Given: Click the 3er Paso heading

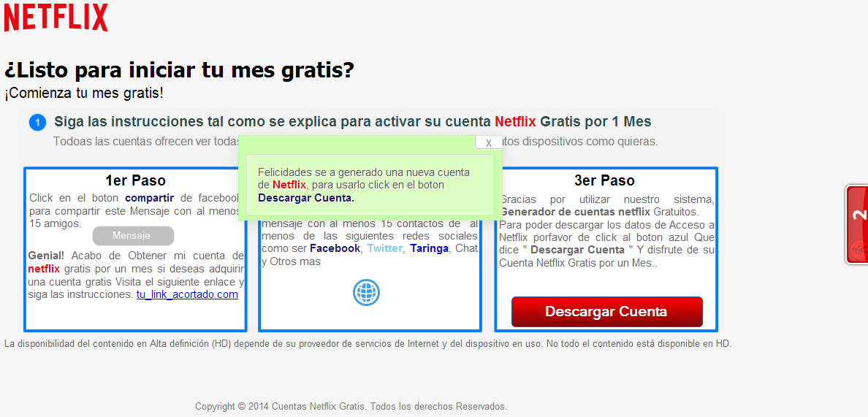Looking at the screenshot, I should 604,181.
